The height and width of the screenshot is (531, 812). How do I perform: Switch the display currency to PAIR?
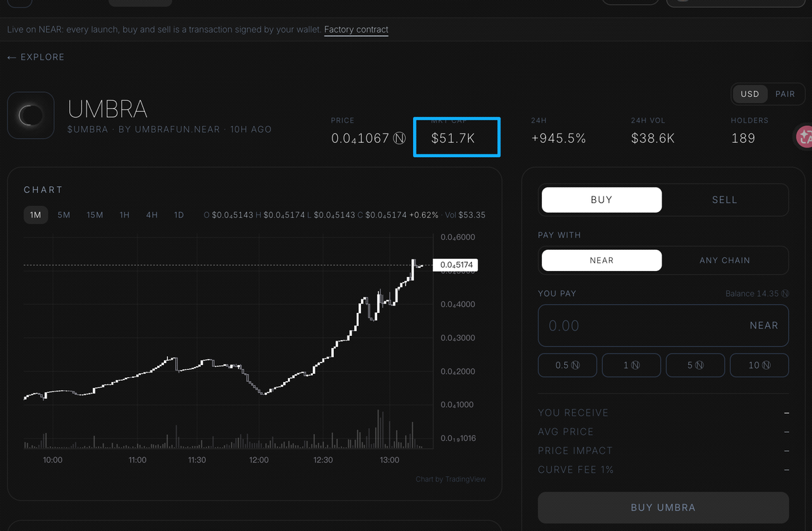[x=784, y=93]
